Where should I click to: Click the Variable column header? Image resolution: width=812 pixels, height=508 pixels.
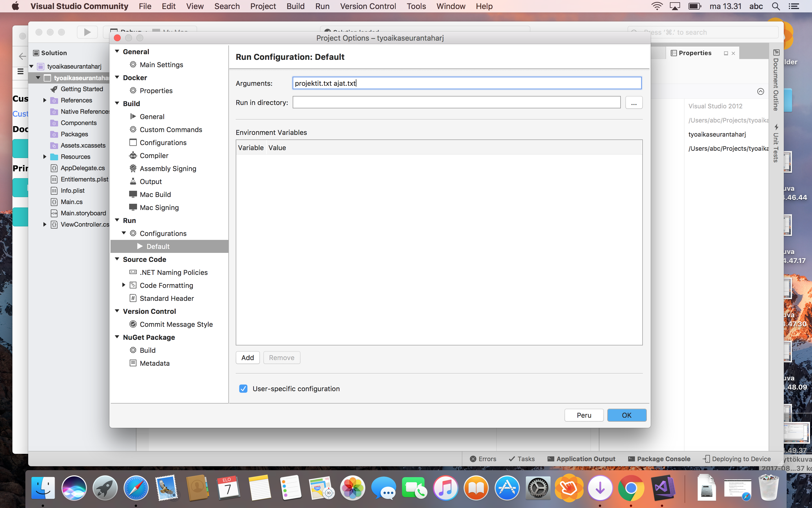tap(251, 148)
